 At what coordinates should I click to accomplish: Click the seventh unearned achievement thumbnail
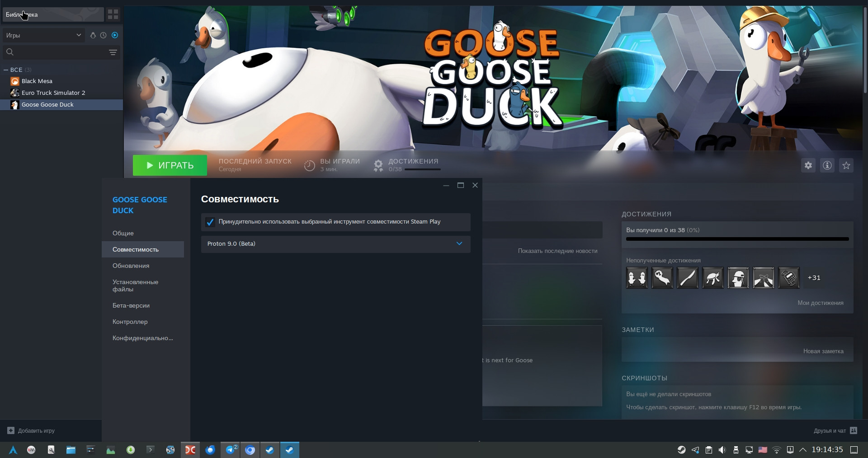coord(789,278)
